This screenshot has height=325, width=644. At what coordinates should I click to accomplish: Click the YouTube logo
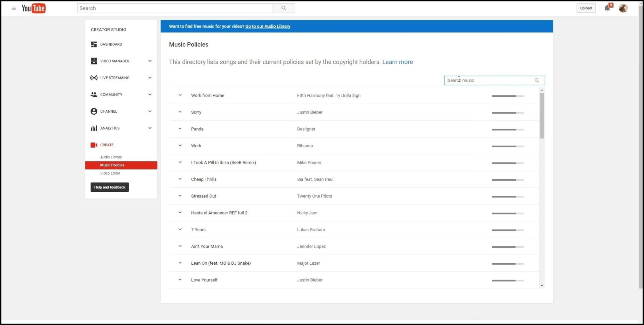33,8
